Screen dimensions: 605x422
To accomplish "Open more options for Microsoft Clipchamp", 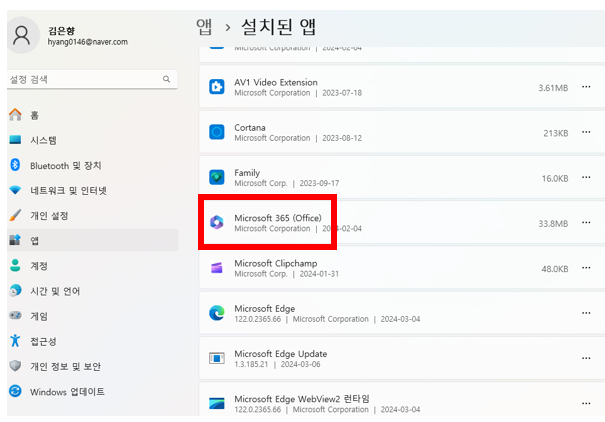I will 586,267.
